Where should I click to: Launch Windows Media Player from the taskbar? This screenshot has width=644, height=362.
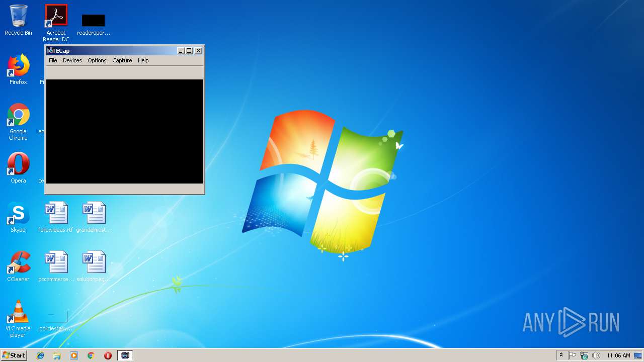coord(74,355)
